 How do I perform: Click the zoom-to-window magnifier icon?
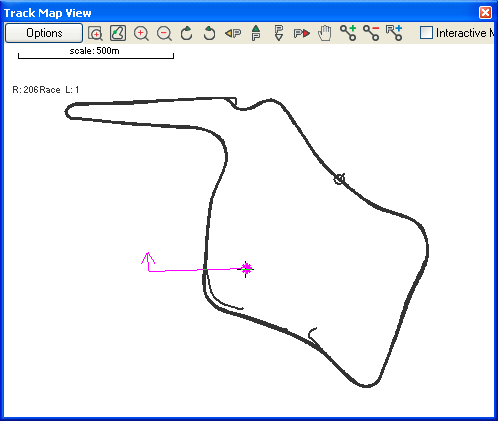[x=95, y=33]
